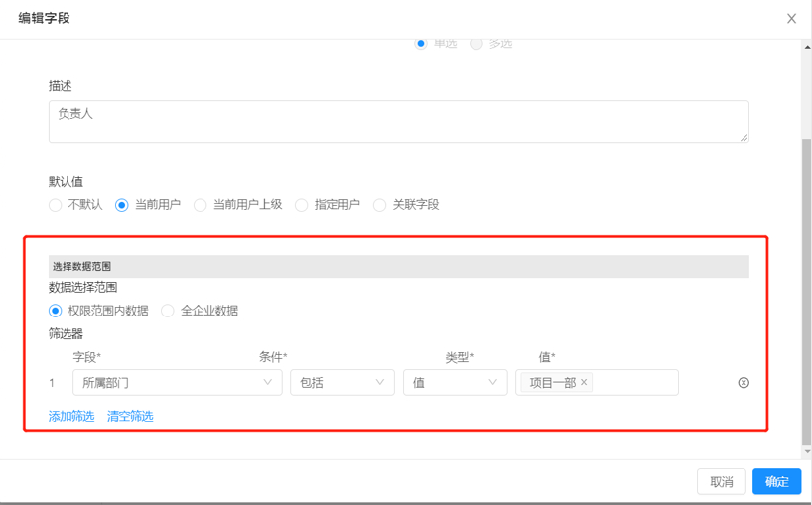Select 权限范围内数据 data range

point(56,311)
